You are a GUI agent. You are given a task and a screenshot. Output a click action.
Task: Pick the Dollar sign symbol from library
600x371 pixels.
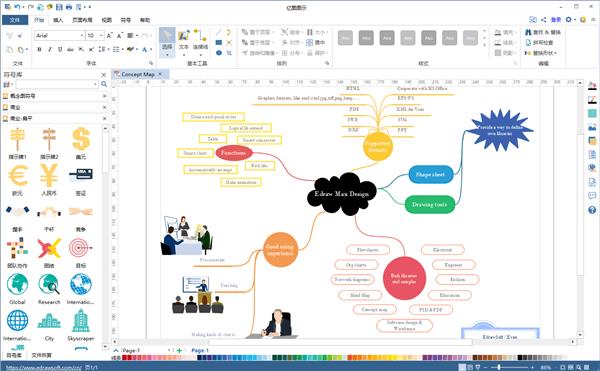[81, 143]
